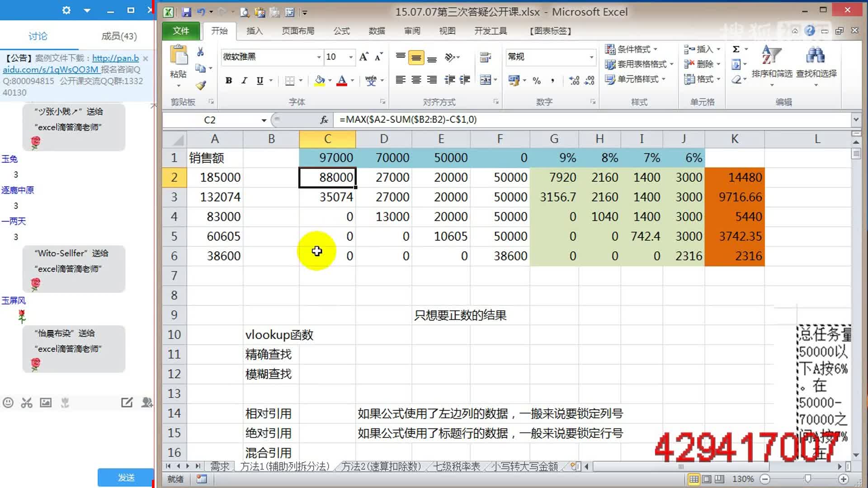The height and width of the screenshot is (488, 868).
Task: Open the number format dropdown showing 常规
Action: (x=591, y=57)
